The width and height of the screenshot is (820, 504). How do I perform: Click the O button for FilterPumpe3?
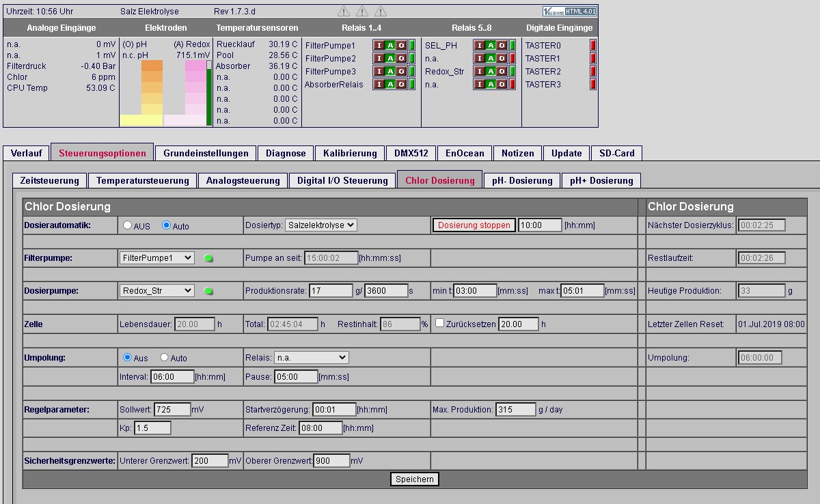click(401, 71)
